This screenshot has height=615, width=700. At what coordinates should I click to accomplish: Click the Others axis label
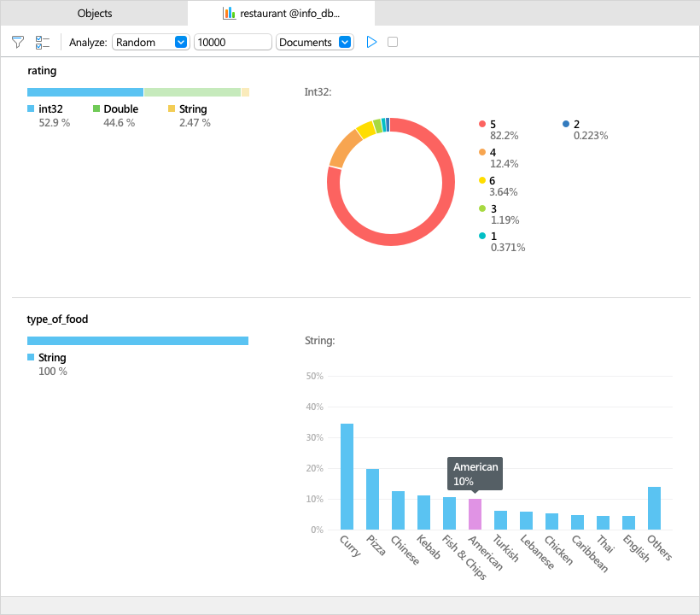(x=659, y=548)
